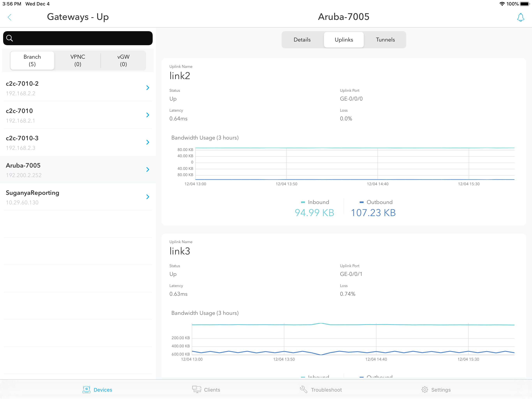Tap IP address 10.29.60.130
The height and width of the screenshot is (399, 532).
[x=22, y=203]
